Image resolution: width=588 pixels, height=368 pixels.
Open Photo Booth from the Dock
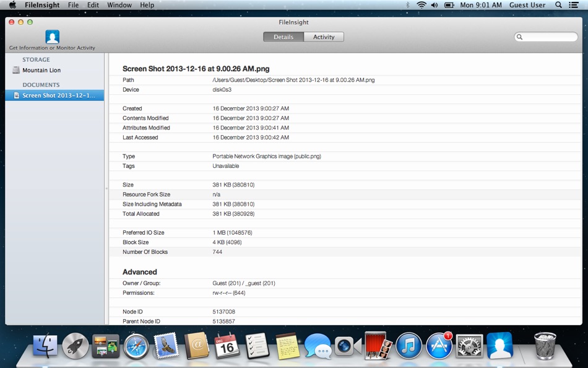tap(378, 346)
